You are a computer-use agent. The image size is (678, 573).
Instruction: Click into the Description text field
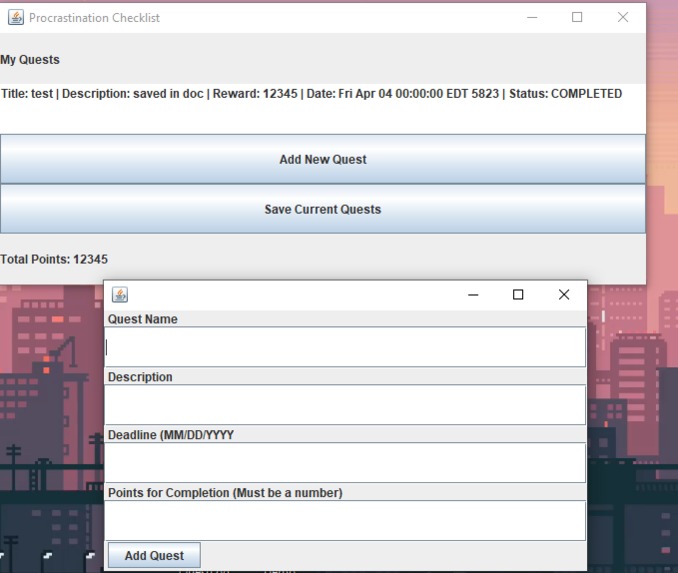coord(345,405)
